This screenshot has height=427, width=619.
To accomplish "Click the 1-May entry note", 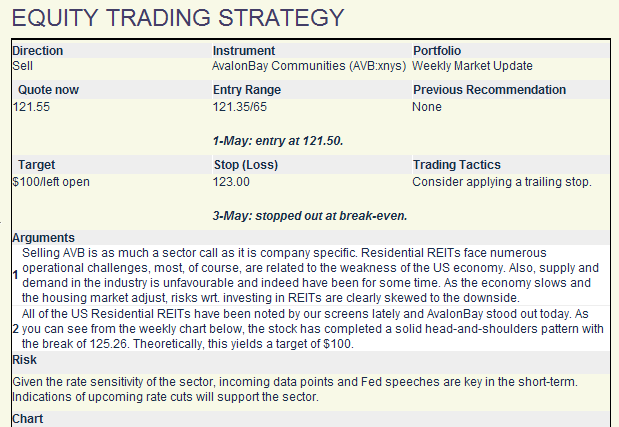I will [278, 141].
